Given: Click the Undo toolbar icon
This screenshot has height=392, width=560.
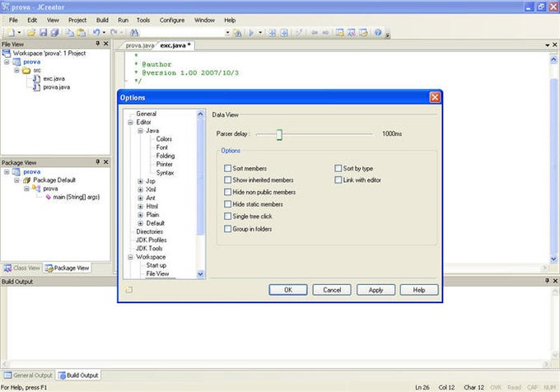Looking at the screenshot, I should click(x=96, y=32).
